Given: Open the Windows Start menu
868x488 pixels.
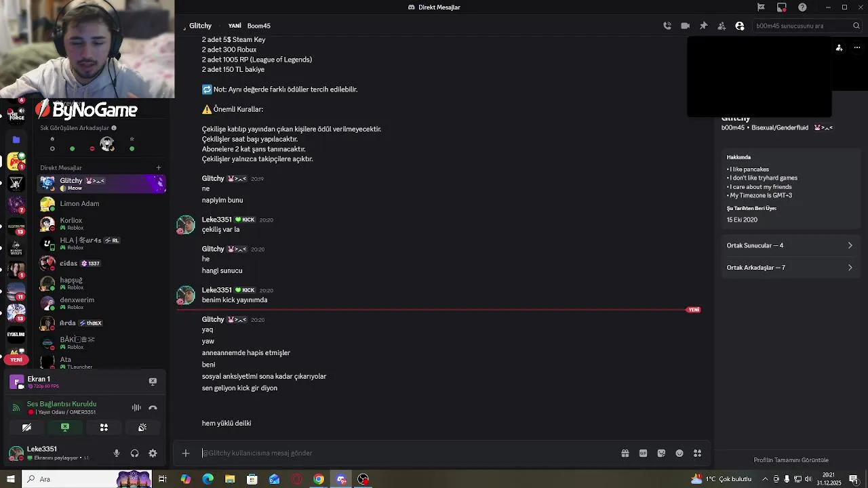Looking at the screenshot, I should [x=10, y=479].
